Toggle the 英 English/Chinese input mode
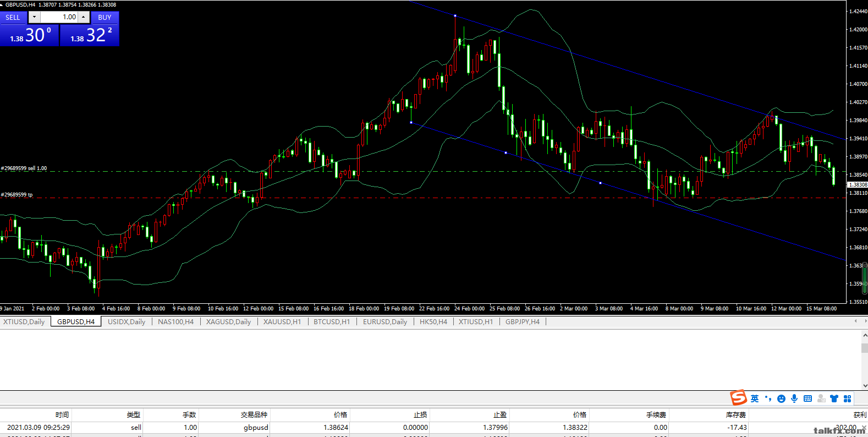Image resolution: width=868 pixels, height=437 pixels. coord(755,398)
